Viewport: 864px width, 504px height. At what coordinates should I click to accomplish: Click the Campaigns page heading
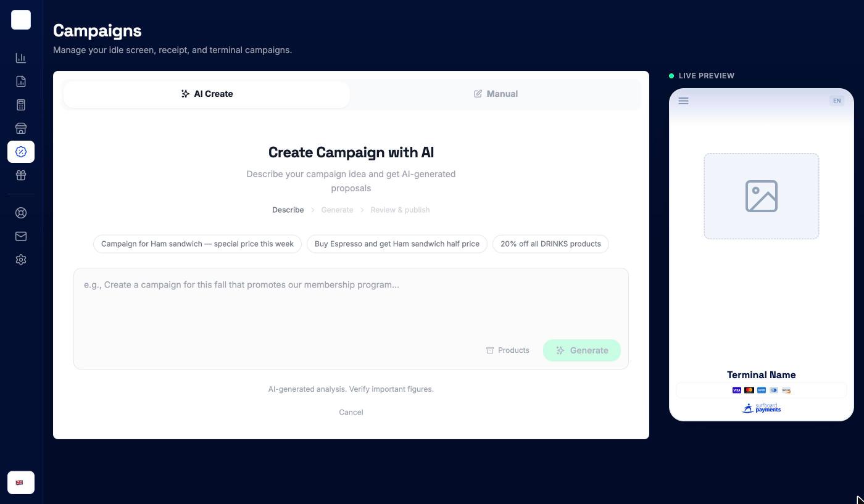pos(98,30)
